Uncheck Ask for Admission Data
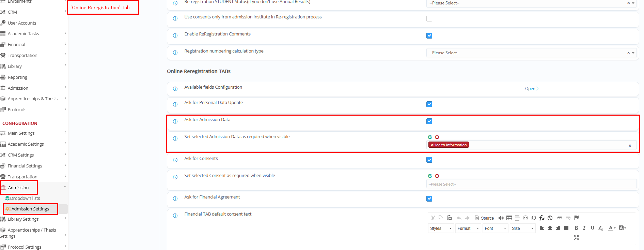644x250 pixels. coord(429,121)
